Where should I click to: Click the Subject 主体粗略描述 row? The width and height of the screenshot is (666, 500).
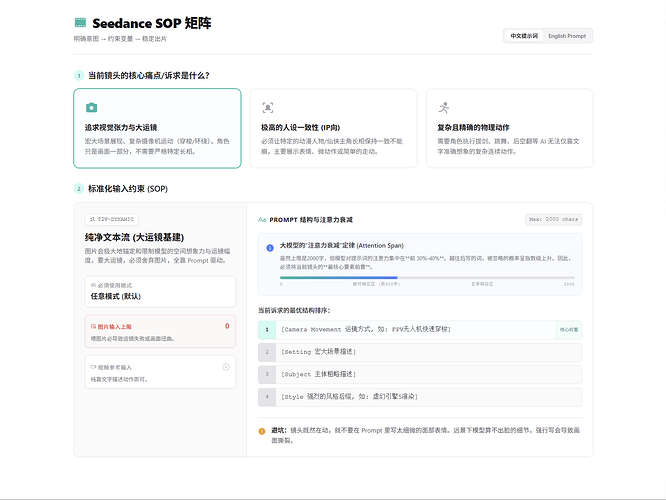(420, 375)
